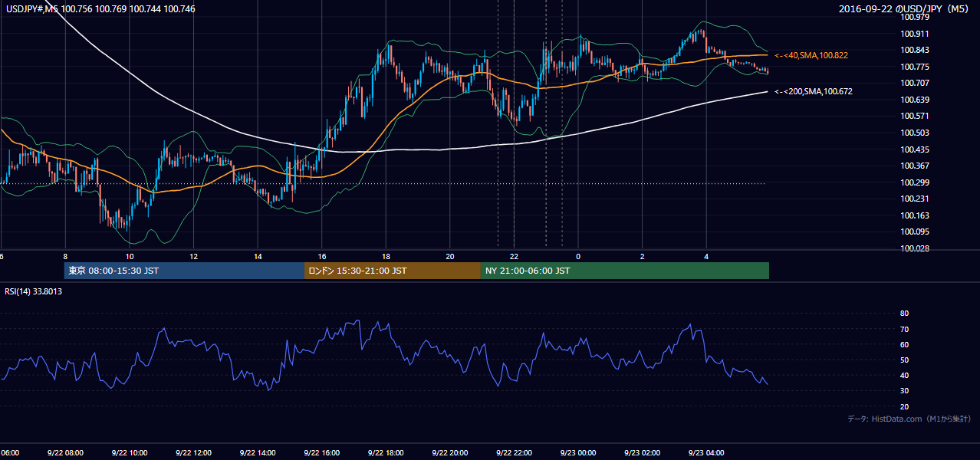980x460 pixels.
Task: Click RSI scale value 40
Action: 904,375
